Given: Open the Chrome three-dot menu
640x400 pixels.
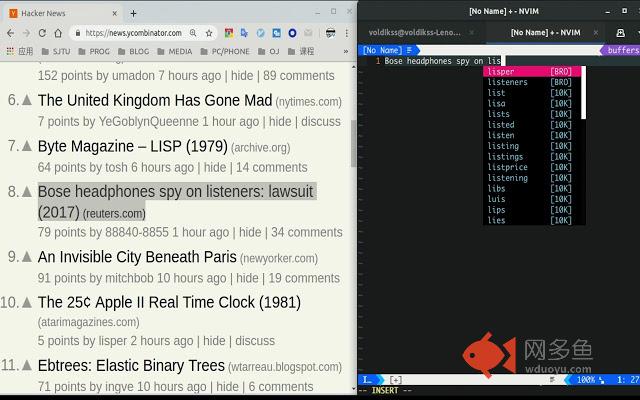Looking at the screenshot, I should 347,33.
